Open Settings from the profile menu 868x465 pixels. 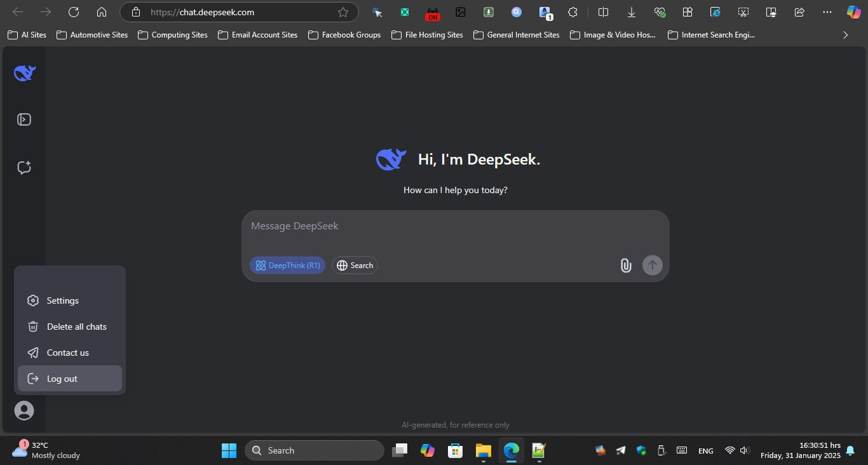tap(70, 300)
